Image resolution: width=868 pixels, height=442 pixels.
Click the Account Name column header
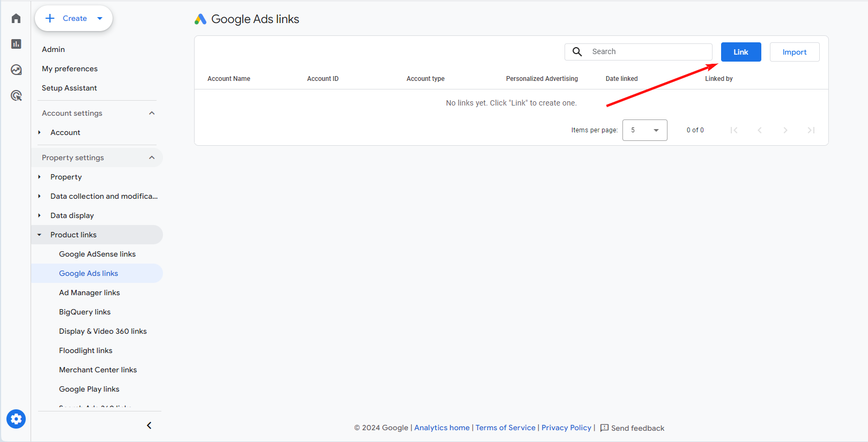229,79
